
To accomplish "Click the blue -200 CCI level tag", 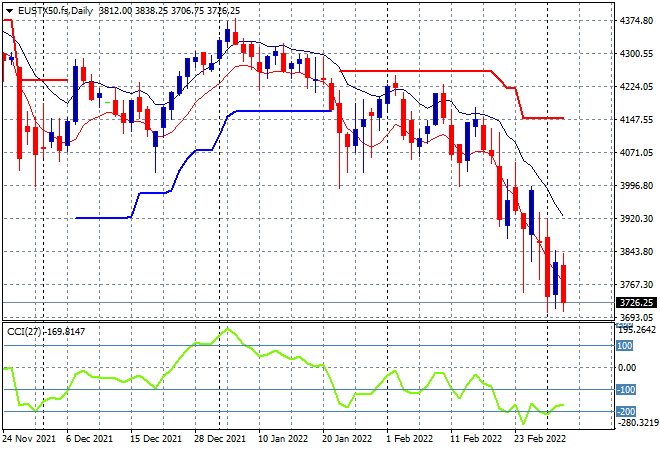I will click(625, 412).
